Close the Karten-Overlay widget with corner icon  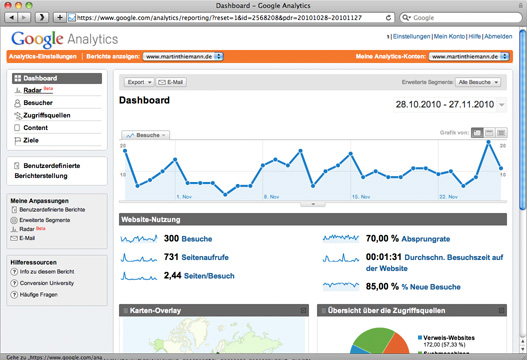point(303,311)
